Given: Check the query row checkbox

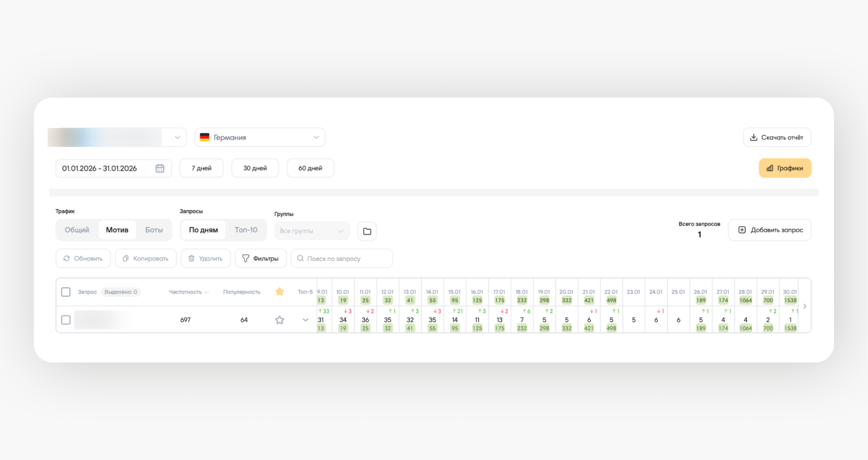Looking at the screenshot, I should (66, 320).
